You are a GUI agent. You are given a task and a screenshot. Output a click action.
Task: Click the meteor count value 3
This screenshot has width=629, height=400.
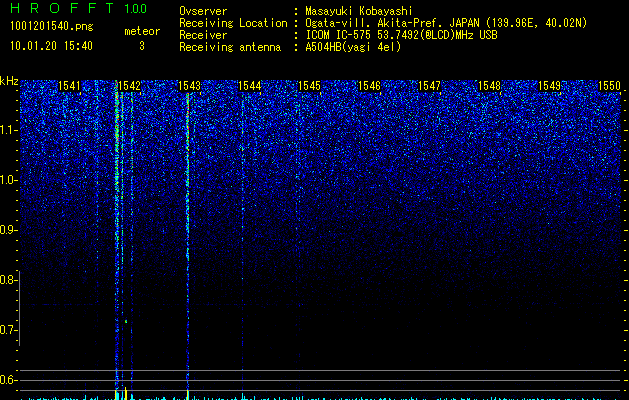click(x=142, y=46)
